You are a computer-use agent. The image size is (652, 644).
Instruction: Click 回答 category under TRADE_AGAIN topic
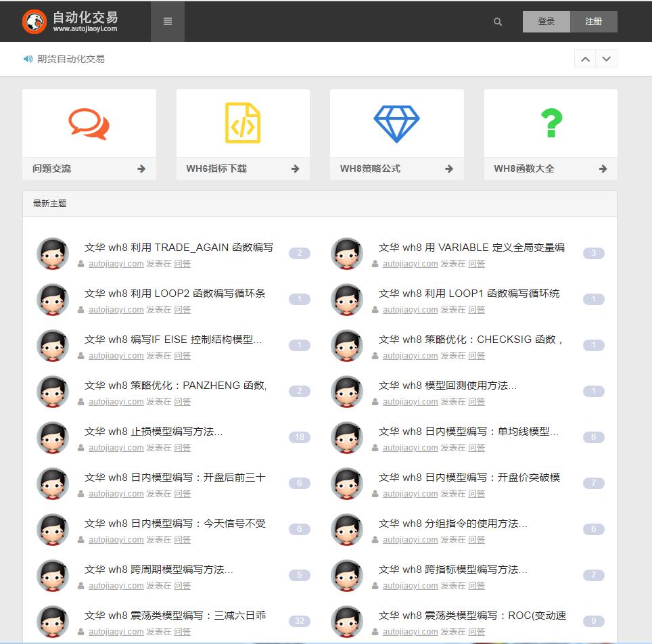[x=182, y=264]
